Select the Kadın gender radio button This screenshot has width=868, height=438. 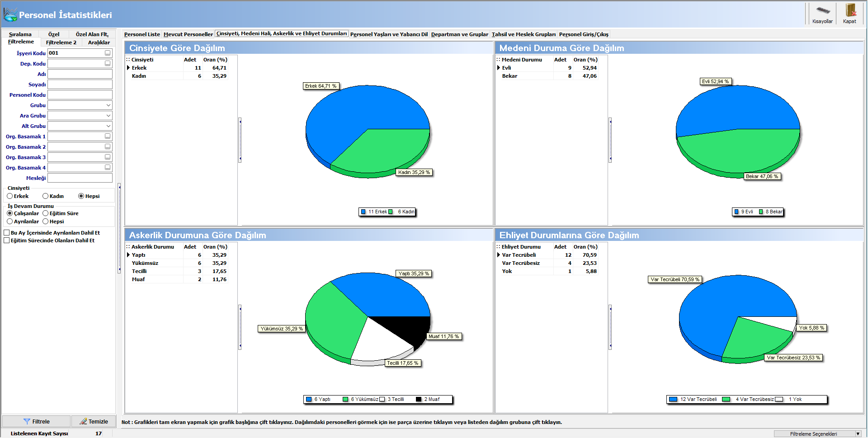tap(45, 196)
